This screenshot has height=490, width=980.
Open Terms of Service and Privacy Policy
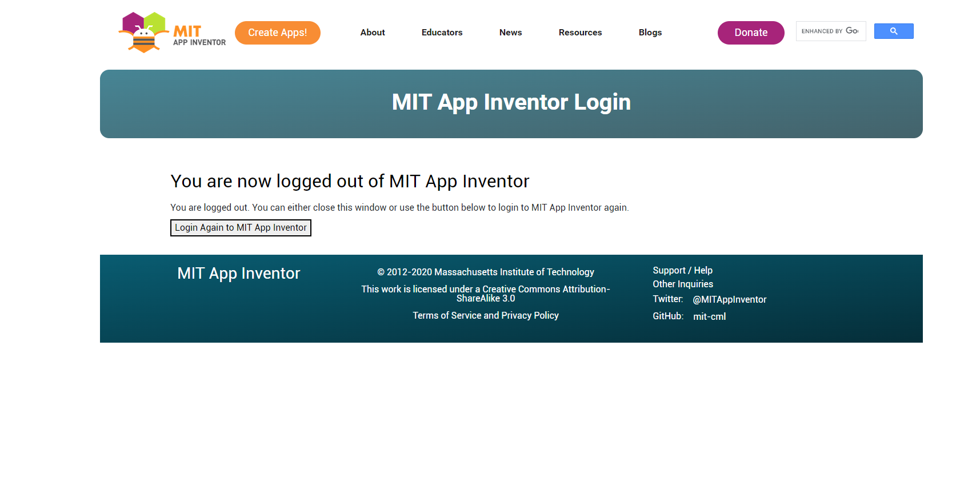pos(485,316)
